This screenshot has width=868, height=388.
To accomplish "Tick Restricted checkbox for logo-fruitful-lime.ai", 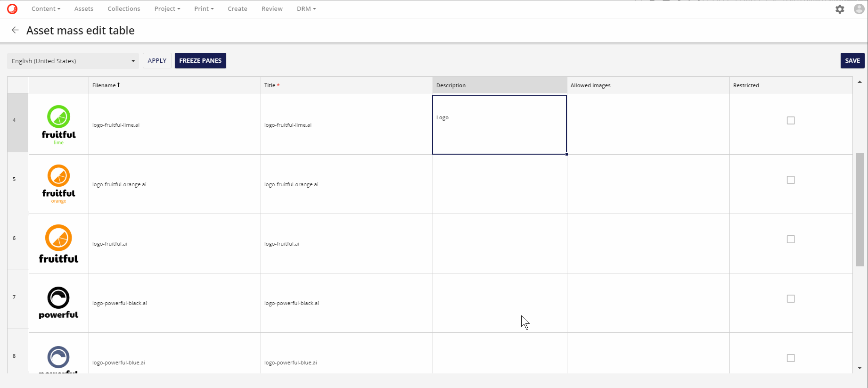I will pos(791,121).
